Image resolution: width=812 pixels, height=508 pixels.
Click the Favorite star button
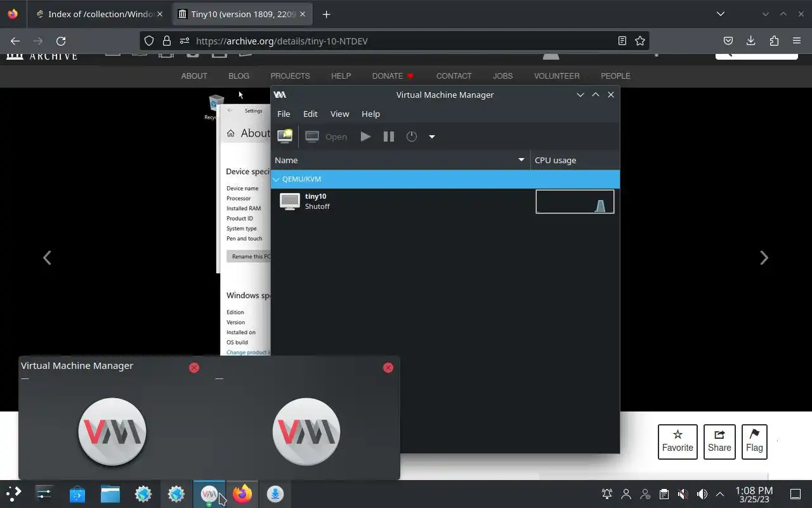(x=678, y=442)
